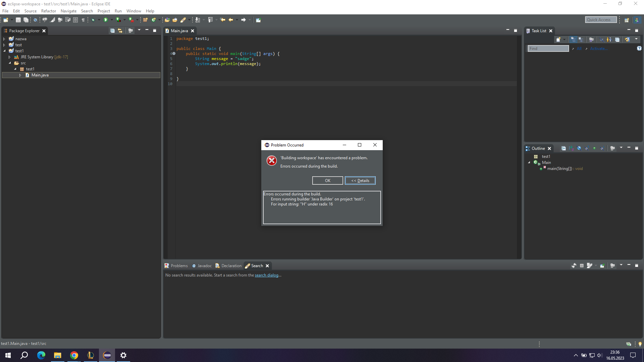Toggle Categorized view in Task List
Image resolution: width=644 pixels, height=362 pixels.
(573, 40)
